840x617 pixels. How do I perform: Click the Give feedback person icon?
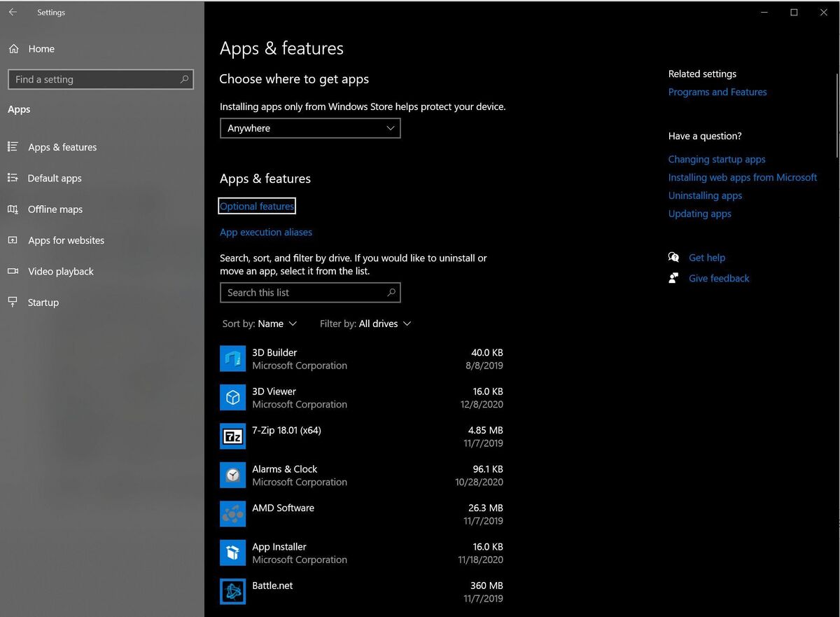[x=673, y=278]
